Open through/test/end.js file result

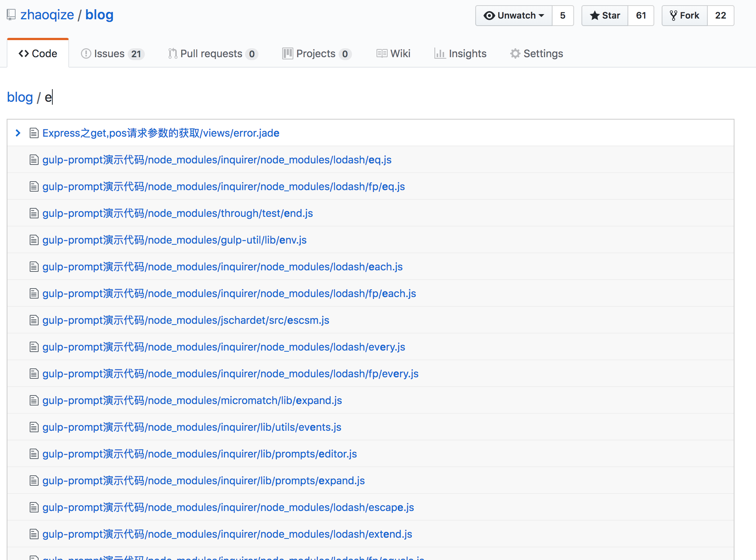tap(177, 213)
